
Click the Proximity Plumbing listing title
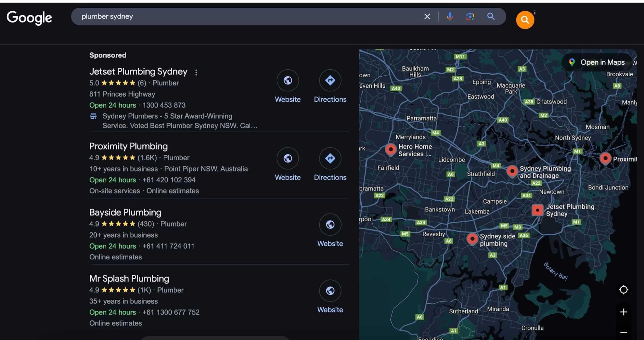pos(128,146)
